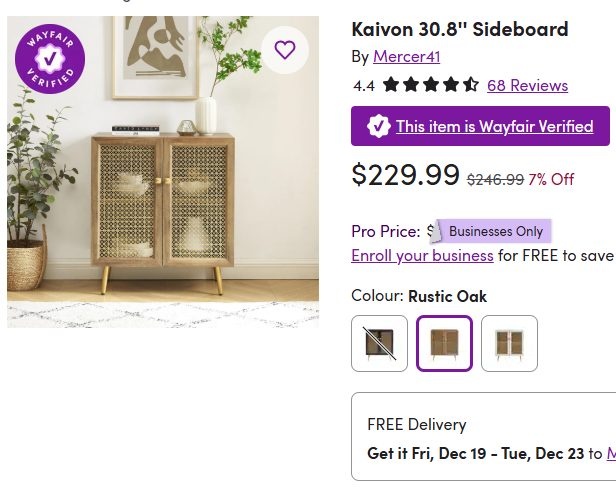Viewport: 616px width, 496px height.
Task: Open the Mercer41 brand link
Action: pos(406,56)
